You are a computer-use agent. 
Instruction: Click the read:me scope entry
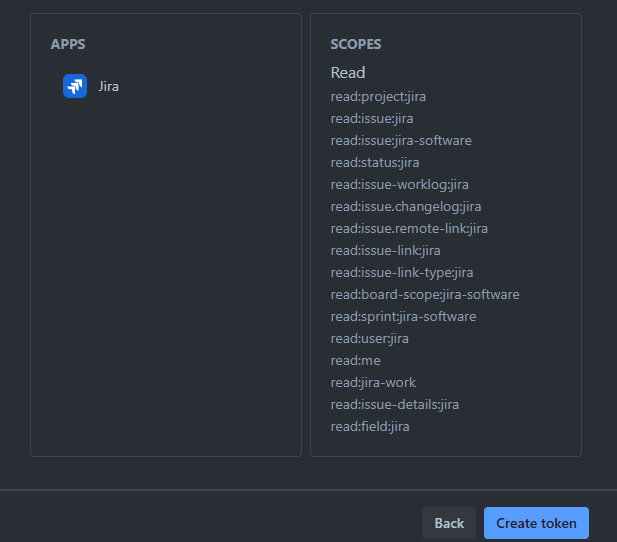click(x=356, y=361)
